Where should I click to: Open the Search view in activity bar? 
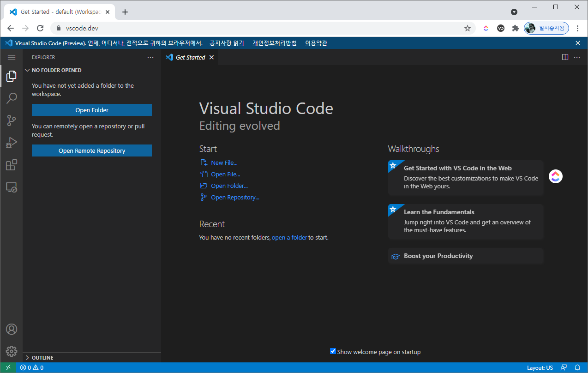point(12,98)
